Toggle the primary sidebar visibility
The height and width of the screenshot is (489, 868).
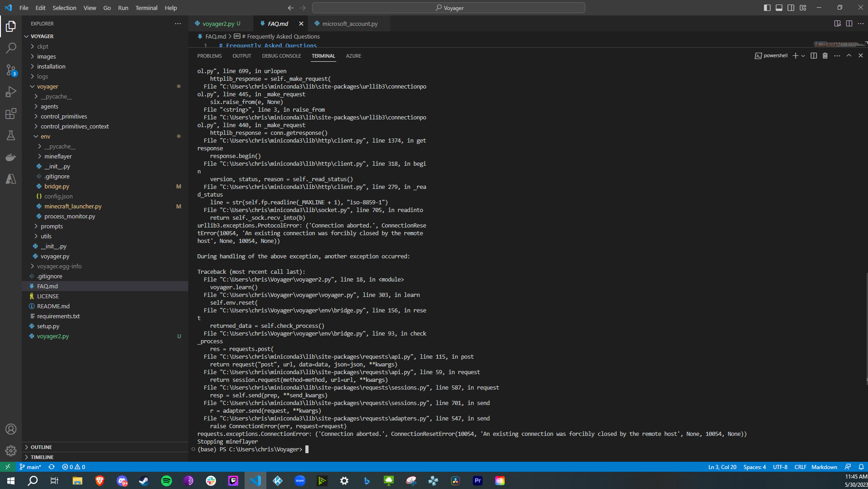tap(766, 8)
